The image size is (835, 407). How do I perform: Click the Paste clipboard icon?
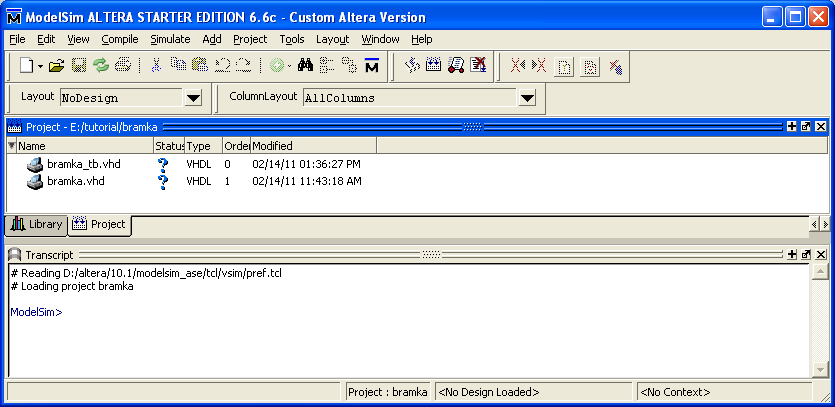[x=200, y=66]
